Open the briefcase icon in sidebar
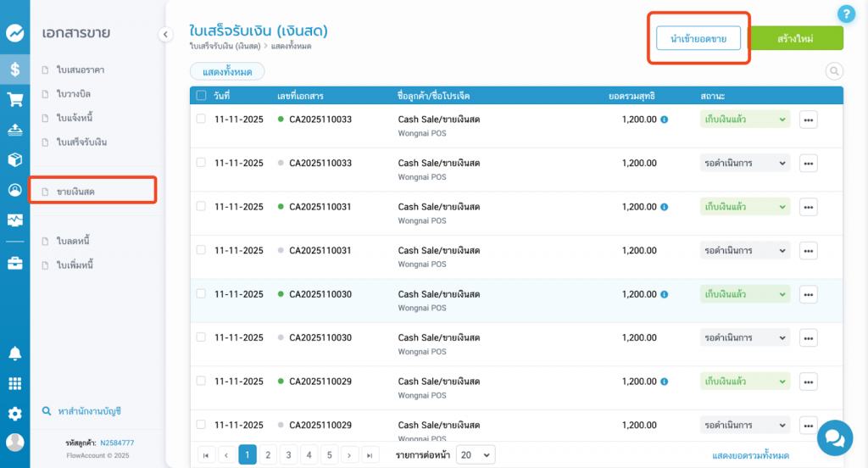868x468 pixels. pos(14,263)
